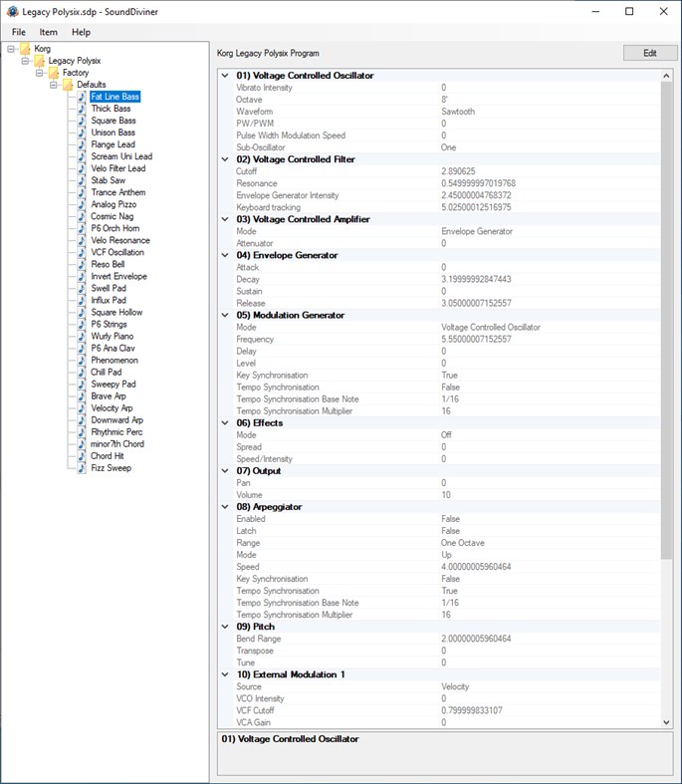Image resolution: width=682 pixels, height=784 pixels.
Task: Click the Source value Velocity
Action: pyautogui.click(x=455, y=686)
